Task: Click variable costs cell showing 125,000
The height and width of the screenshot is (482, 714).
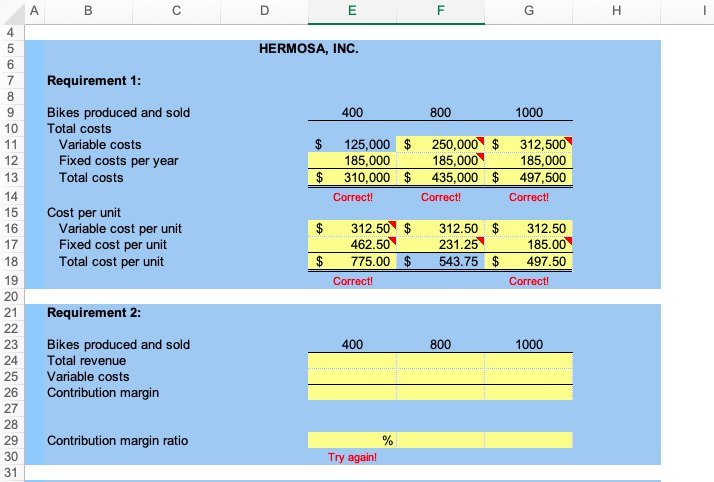Action: click(352, 145)
